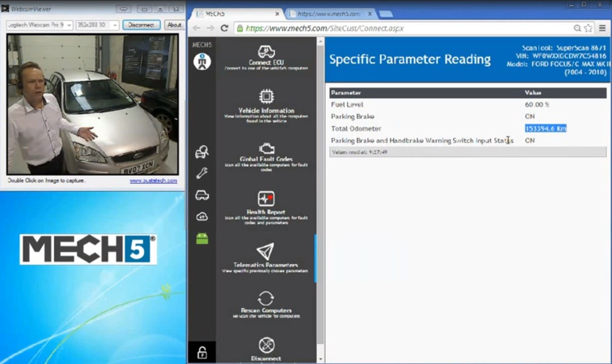Screen dimensions: 612x364
Task: Click the zoom magnifier icon in address bar
Action: coord(578,29)
